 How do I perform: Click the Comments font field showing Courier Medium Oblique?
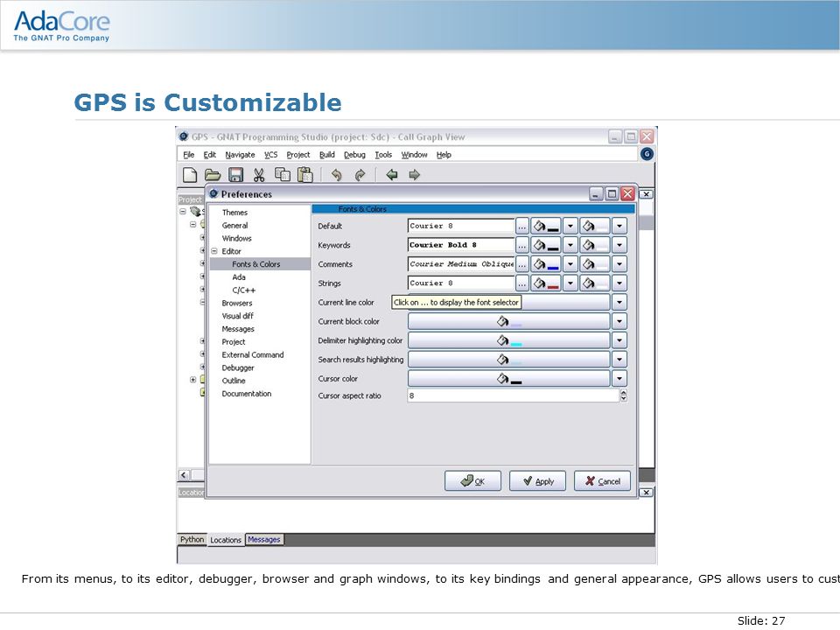click(461, 264)
